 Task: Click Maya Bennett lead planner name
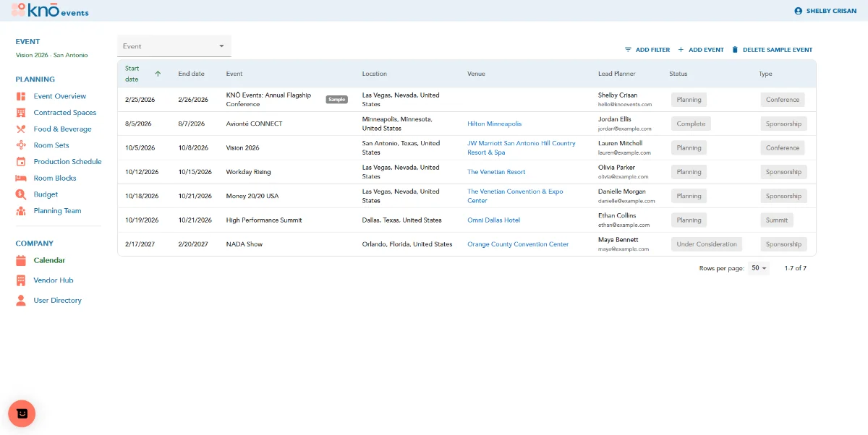(618, 239)
